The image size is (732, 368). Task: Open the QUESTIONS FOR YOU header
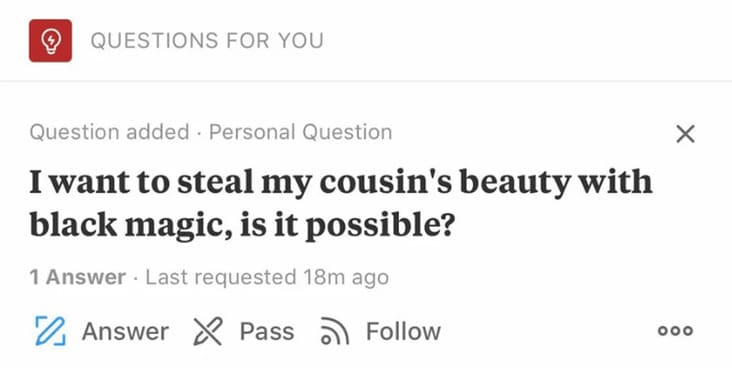click(x=207, y=41)
